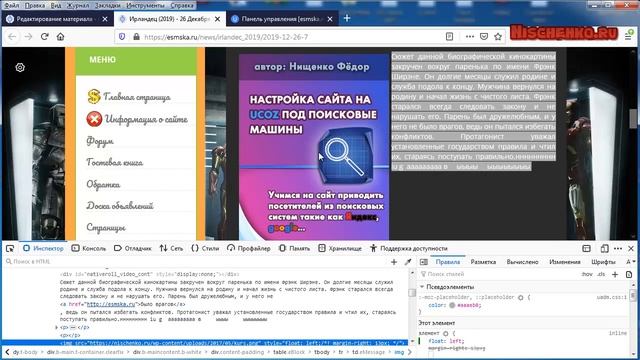Open the Закладки menu
This screenshot has height=360, width=640.
click(108, 6)
